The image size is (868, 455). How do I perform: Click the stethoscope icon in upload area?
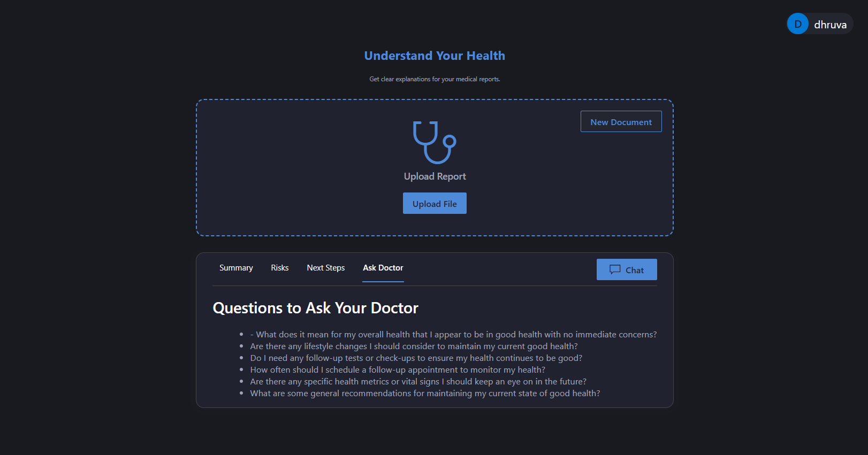click(x=434, y=142)
